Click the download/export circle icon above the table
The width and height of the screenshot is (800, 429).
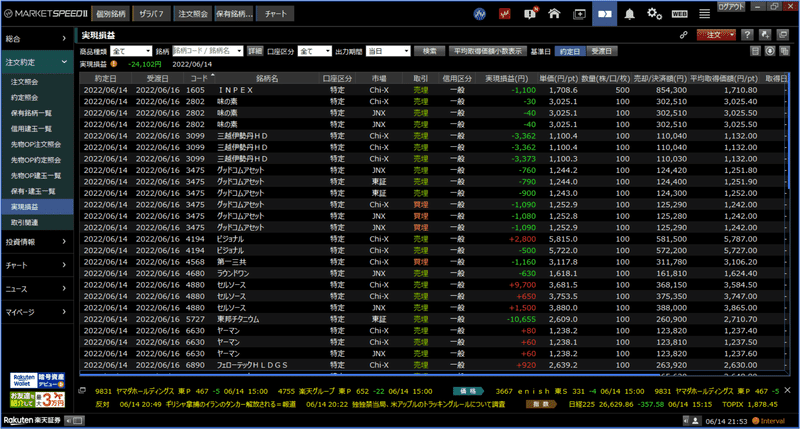[770, 51]
